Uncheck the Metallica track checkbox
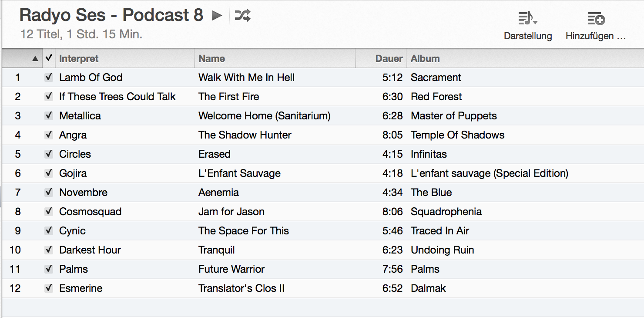The height and width of the screenshot is (318, 644). 49,116
